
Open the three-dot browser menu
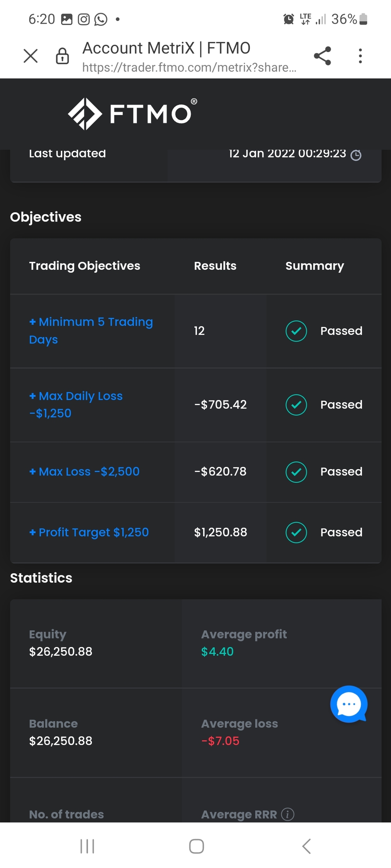(360, 56)
